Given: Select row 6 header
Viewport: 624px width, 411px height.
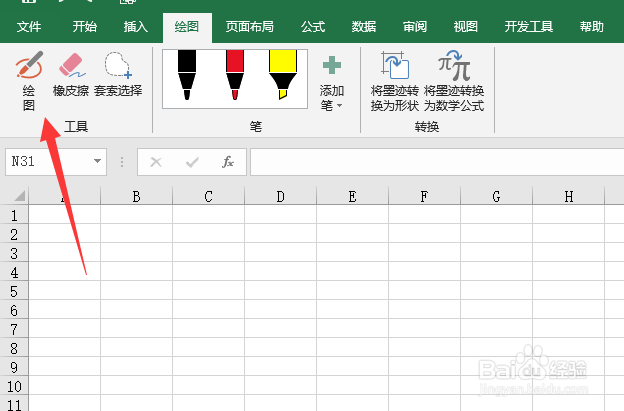Looking at the screenshot, I should [x=14, y=310].
